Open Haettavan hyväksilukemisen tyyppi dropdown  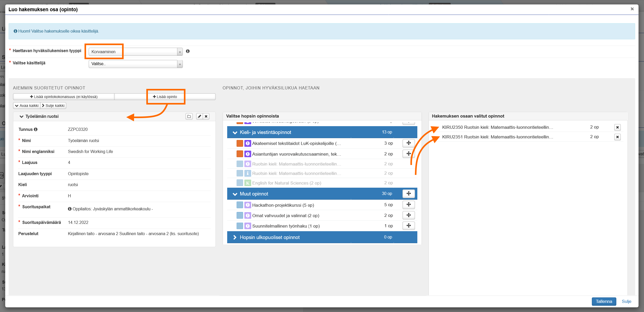[x=135, y=52]
